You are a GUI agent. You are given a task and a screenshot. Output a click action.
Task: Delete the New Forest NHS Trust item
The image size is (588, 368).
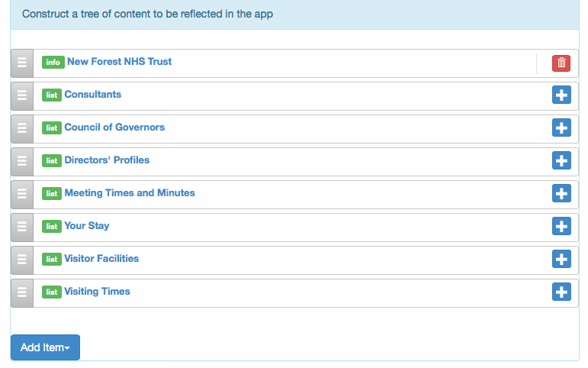click(x=561, y=63)
